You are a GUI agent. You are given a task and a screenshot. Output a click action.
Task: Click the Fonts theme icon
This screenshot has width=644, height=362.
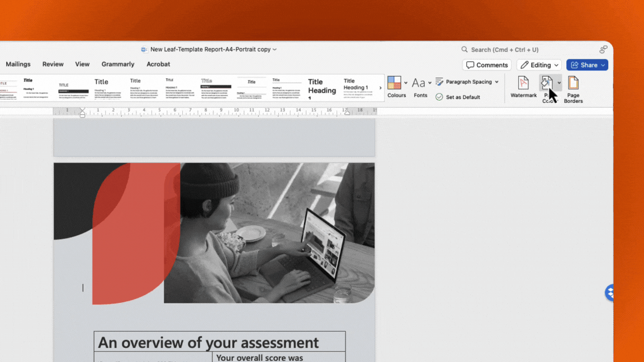coord(418,83)
